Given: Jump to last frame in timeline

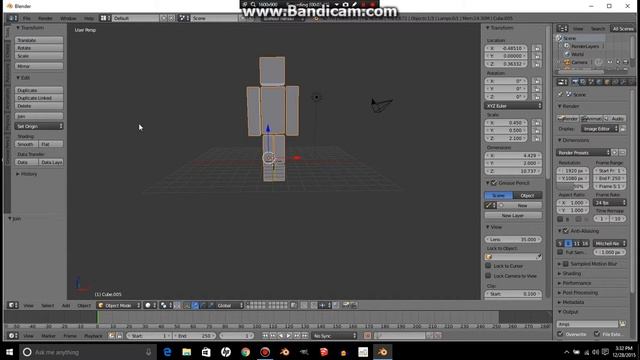Looking at the screenshot, I should 304,336.
